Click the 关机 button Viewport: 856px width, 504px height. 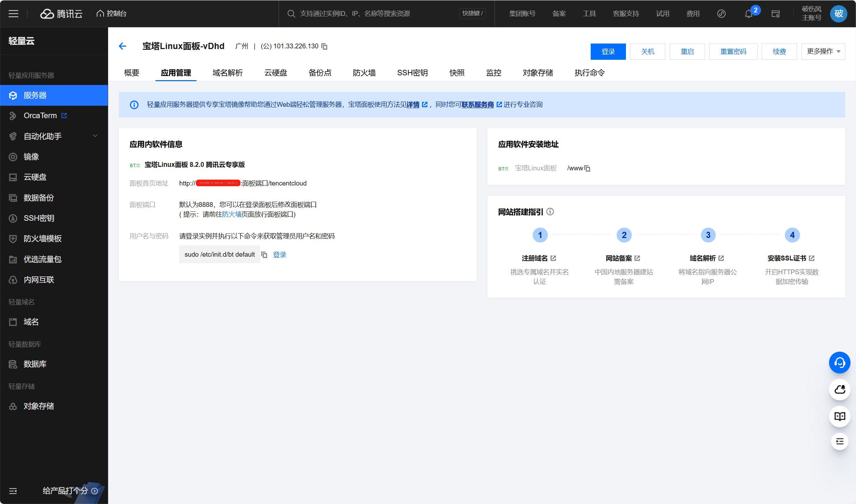[647, 51]
